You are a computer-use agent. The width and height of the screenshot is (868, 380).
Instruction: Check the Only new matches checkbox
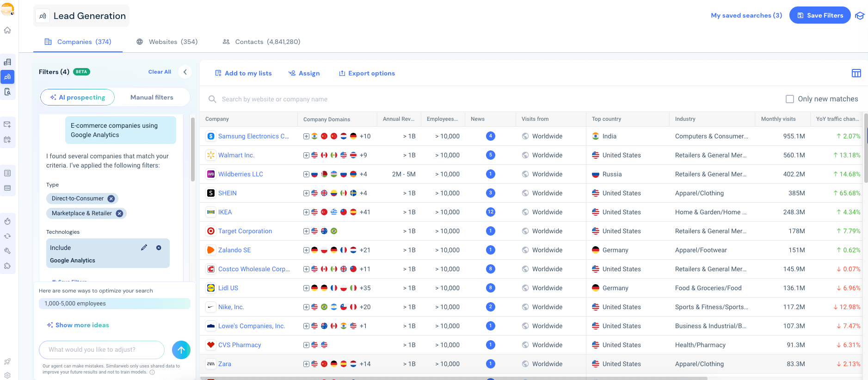(x=790, y=99)
